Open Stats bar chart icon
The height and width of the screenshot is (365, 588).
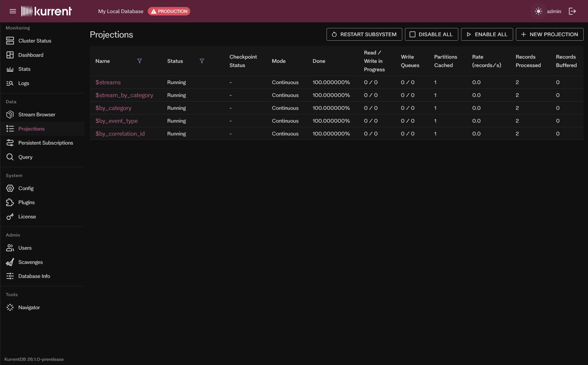10,69
